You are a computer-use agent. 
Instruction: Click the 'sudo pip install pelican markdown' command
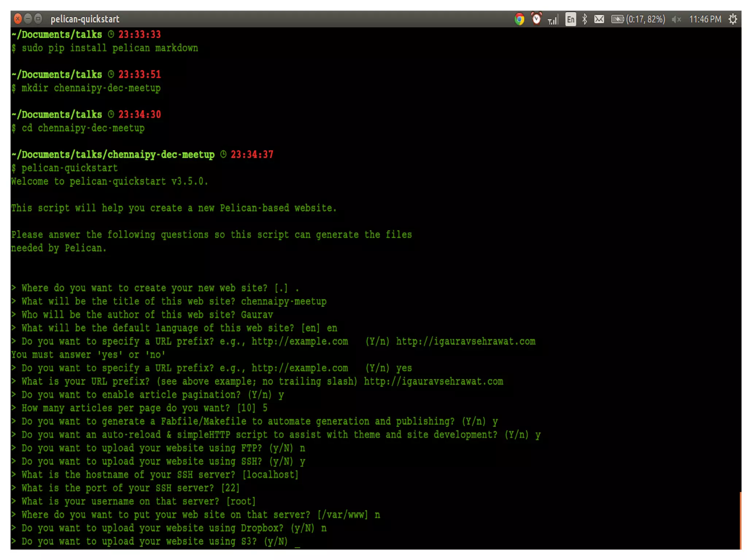(110, 48)
